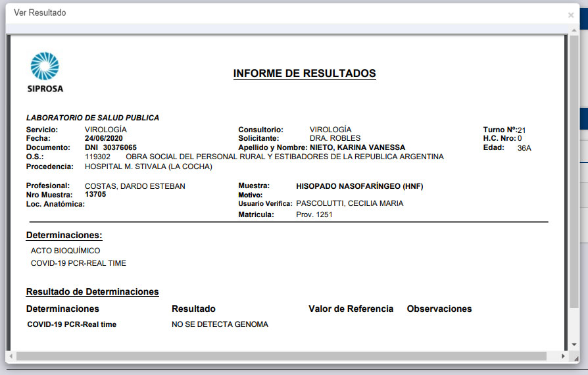Click the date value 24/06/2020
The height and width of the screenshot is (375, 588).
click(x=103, y=138)
